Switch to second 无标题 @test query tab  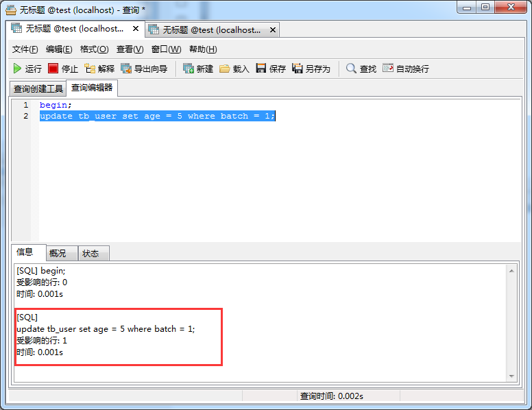click(212, 30)
